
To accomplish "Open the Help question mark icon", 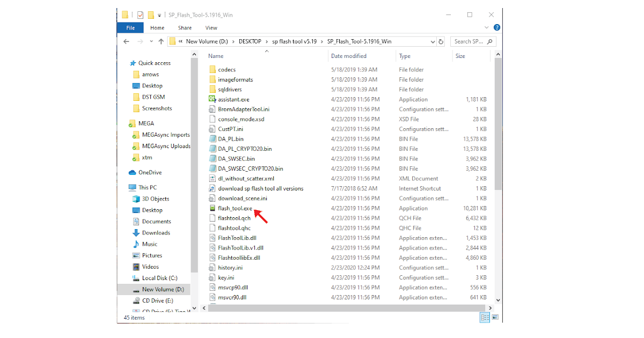I will (497, 28).
